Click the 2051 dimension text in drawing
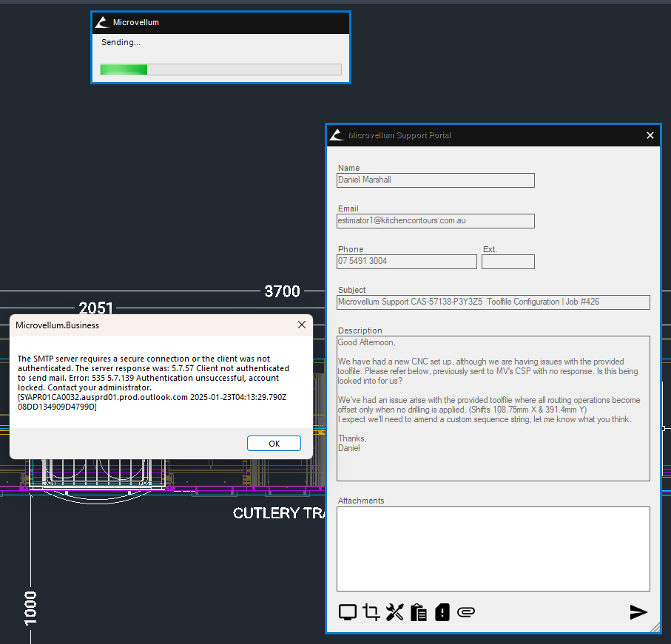Screen dimensions: 671x644 pos(96,308)
